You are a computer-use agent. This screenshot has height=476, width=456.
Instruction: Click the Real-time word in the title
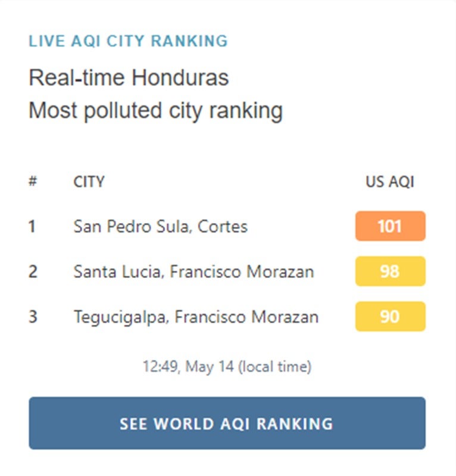point(77,78)
